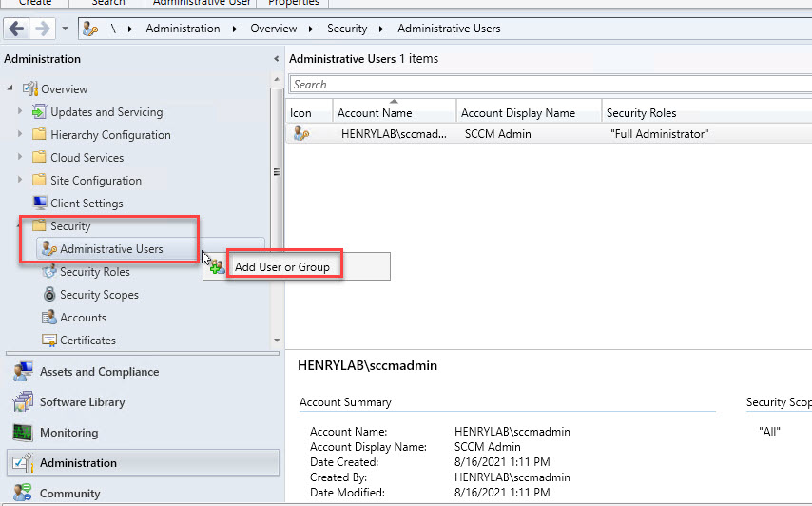Collapse the Overview tree node
This screenshot has height=506, width=812.
pyautogui.click(x=10, y=89)
